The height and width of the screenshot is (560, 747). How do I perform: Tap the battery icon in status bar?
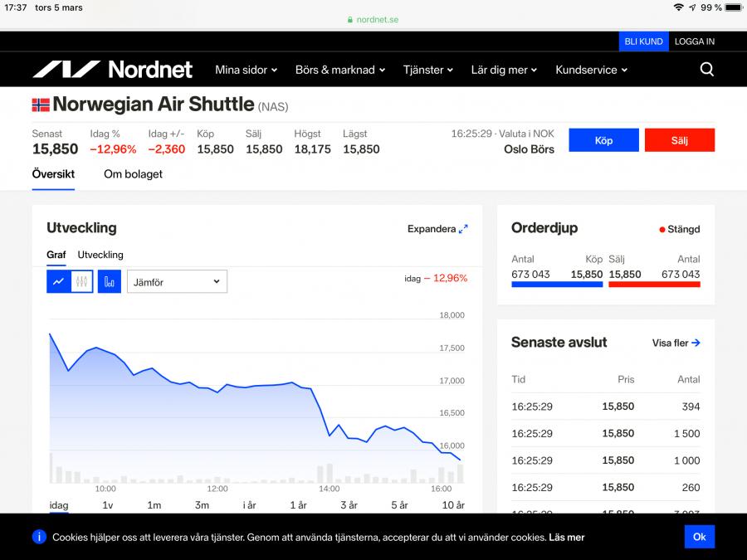point(733,7)
